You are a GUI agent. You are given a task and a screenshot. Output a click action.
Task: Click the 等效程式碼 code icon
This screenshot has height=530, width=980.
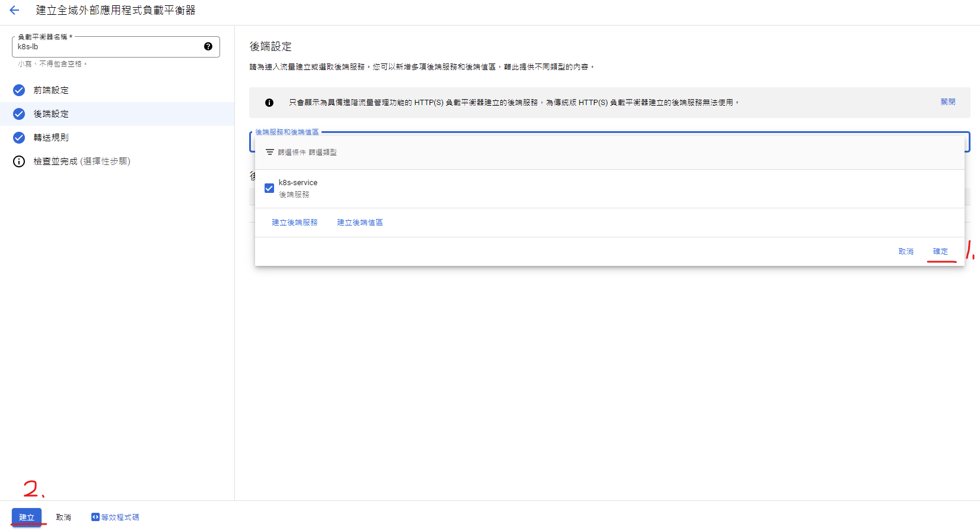tap(95, 517)
